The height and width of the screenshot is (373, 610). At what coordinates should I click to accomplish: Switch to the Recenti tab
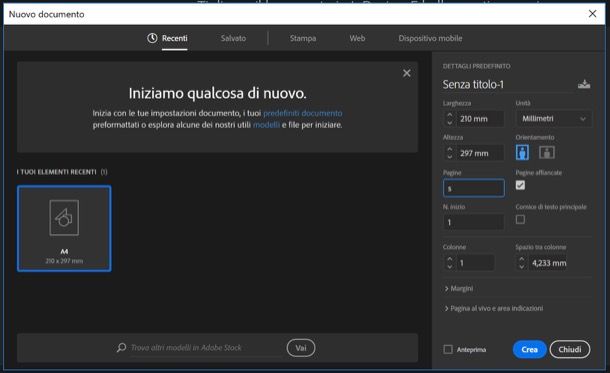[x=175, y=38]
